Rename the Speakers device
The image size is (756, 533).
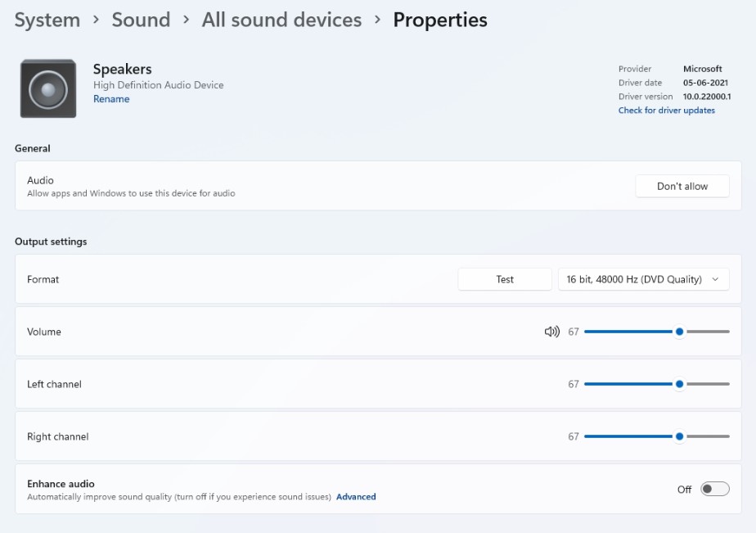coord(111,98)
